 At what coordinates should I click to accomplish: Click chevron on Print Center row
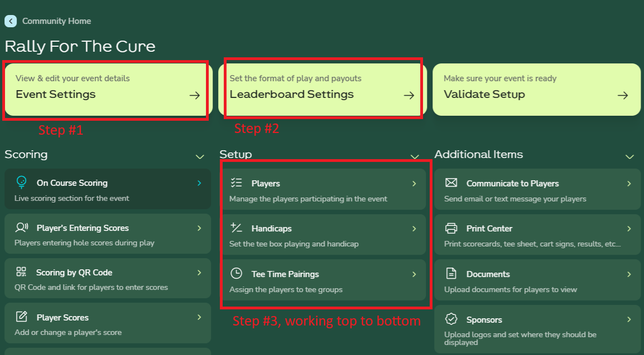coord(629,229)
